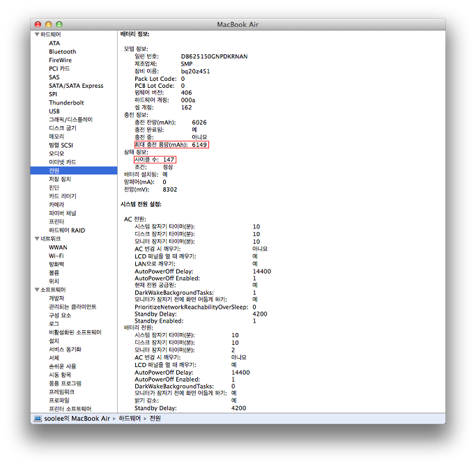Show the 메모리 information

click(56, 137)
